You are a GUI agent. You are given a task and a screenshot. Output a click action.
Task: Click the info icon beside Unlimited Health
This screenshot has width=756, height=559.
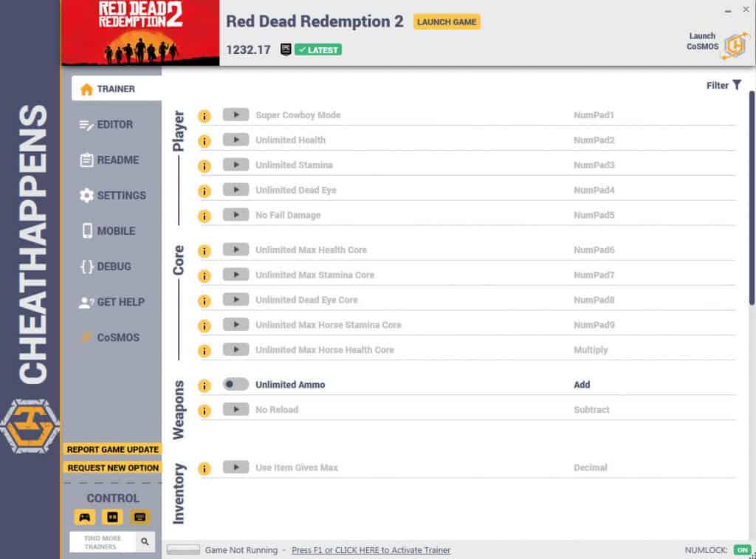click(205, 140)
